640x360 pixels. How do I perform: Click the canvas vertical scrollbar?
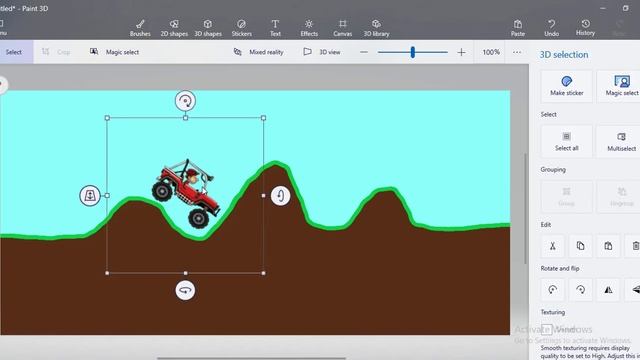[x=525, y=209]
